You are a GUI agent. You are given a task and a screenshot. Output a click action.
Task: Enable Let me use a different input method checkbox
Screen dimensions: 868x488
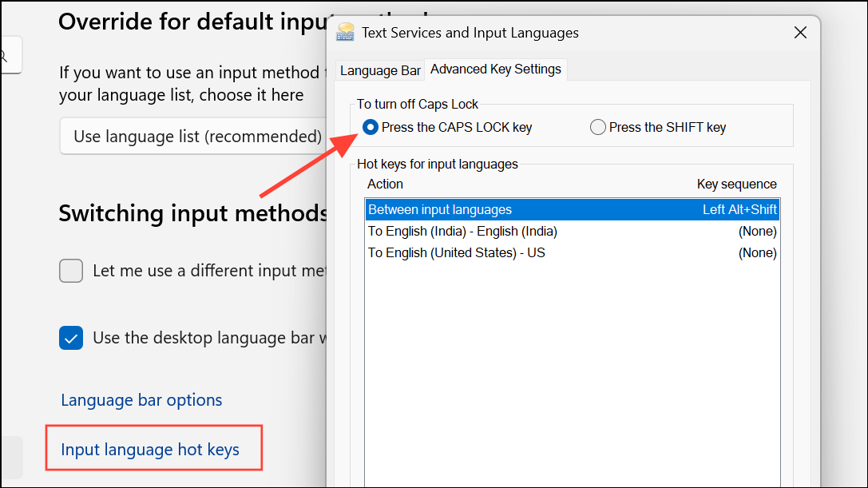71,271
